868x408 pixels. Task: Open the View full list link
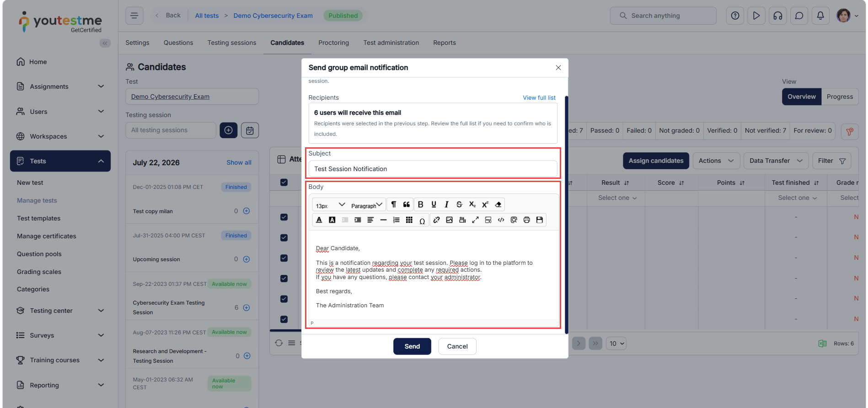point(539,97)
